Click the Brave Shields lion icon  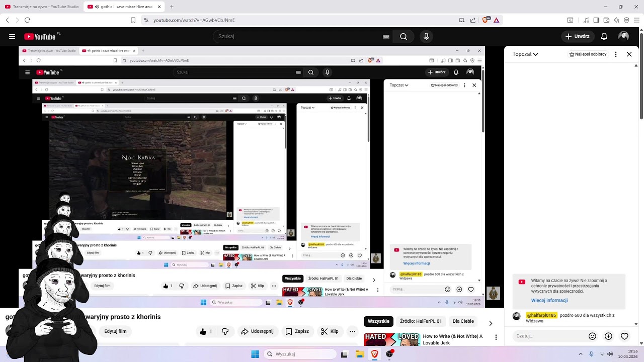point(486,20)
